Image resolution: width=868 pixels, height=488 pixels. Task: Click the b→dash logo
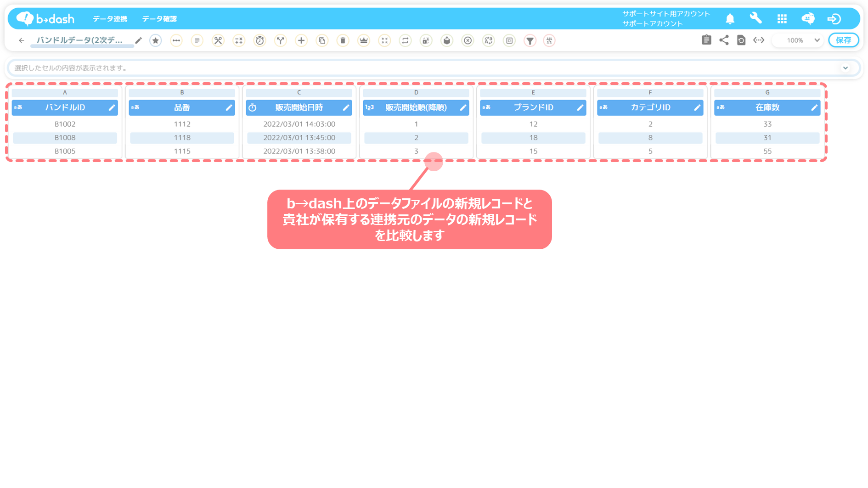point(45,18)
